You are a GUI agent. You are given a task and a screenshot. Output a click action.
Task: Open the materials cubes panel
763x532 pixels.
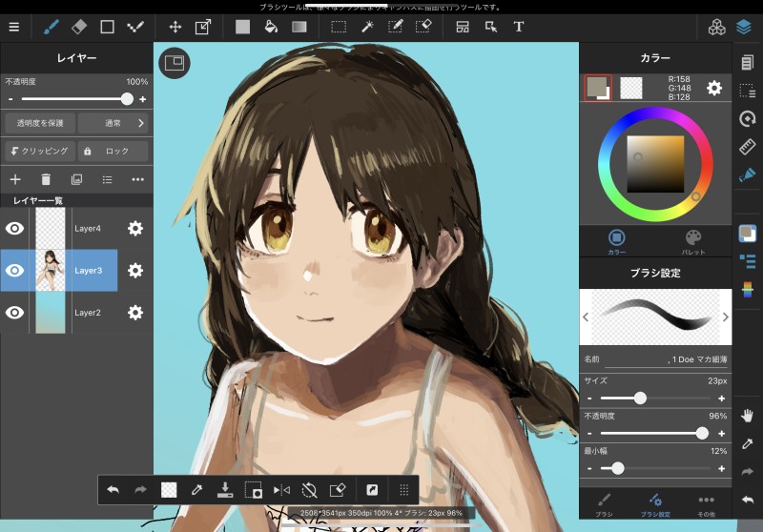[717, 27]
